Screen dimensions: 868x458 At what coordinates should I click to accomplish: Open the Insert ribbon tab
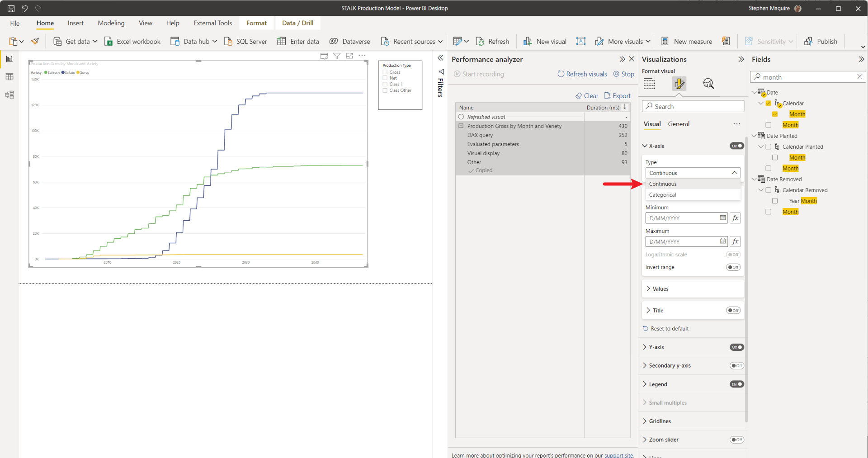[75, 23]
